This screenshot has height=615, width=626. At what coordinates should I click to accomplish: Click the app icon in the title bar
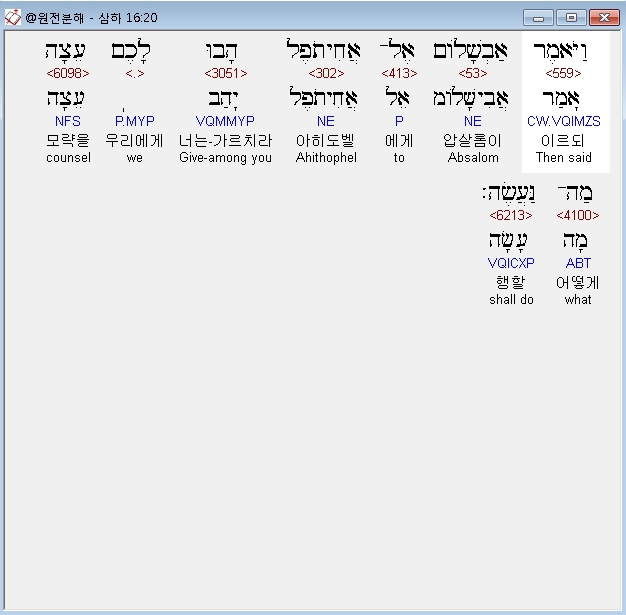12,18
